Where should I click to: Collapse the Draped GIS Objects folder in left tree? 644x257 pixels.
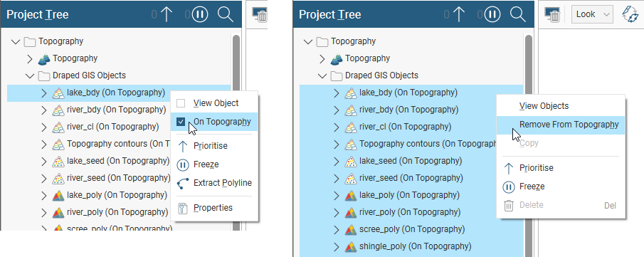tap(30, 75)
